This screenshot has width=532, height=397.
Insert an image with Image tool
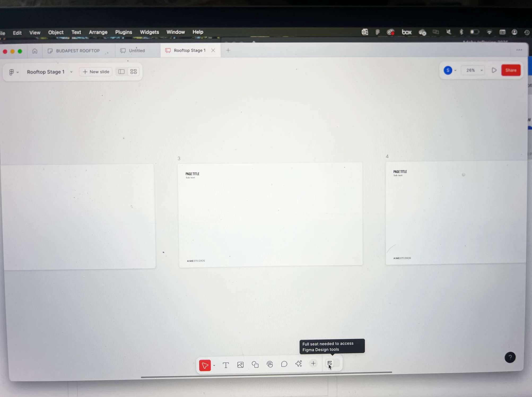(240, 365)
